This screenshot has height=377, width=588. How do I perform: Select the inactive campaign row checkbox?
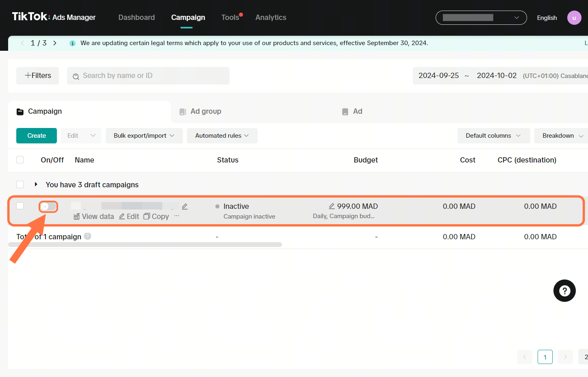tap(20, 206)
